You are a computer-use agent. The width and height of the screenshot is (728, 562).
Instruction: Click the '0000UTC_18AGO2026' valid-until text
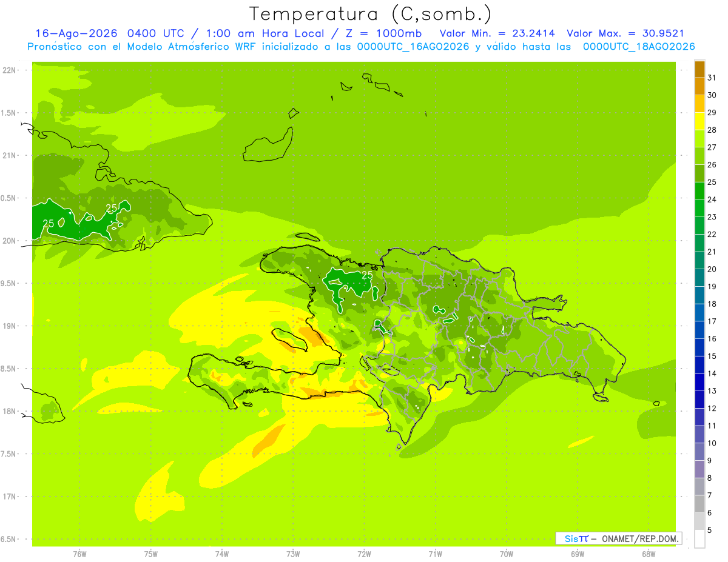point(639,47)
